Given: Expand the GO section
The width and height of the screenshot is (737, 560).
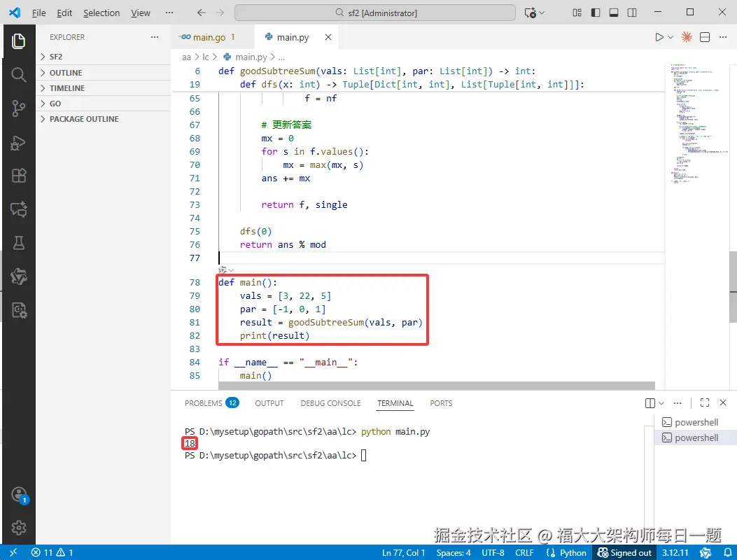Looking at the screenshot, I should pyautogui.click(x=104, y=104).
